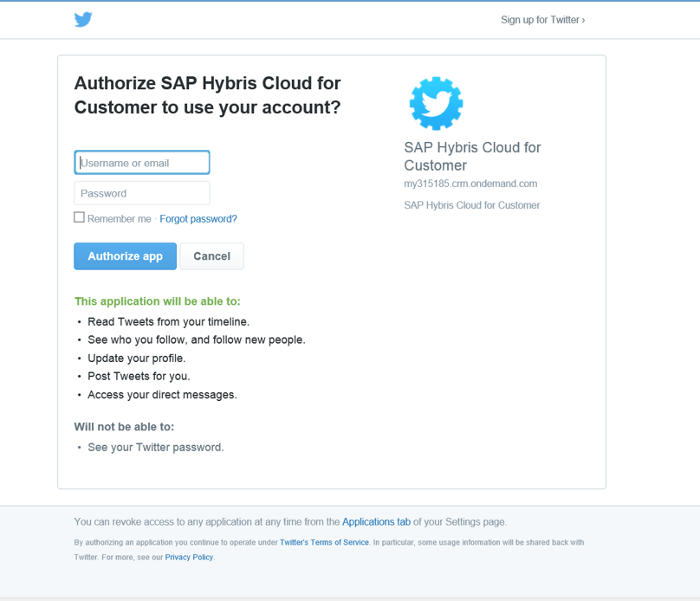The height and width of the screenshot is (601, 700).
Task: View the Privacy Policy link
Action: [x=189, y=557]
